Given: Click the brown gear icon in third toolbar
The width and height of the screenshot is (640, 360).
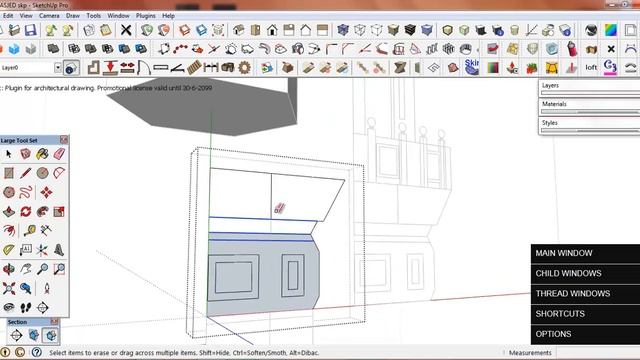Looking at the screenshot, I should (x=244, y=67).
